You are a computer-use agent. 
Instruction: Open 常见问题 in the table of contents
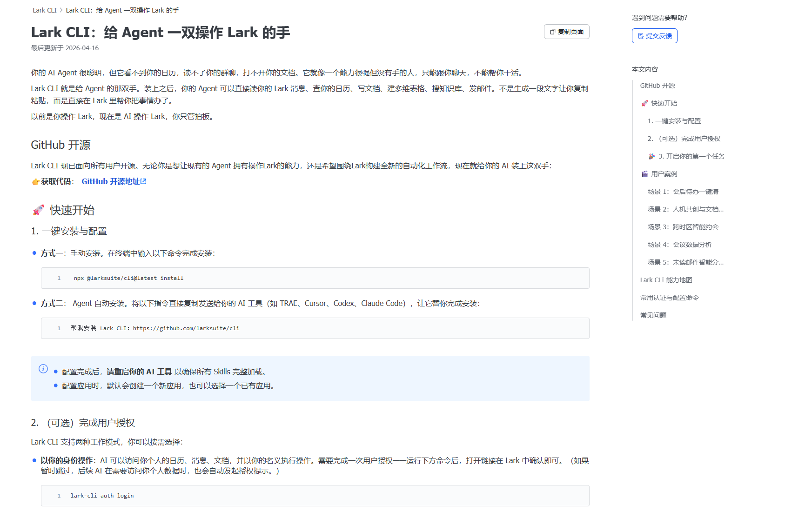pyautogui.click(x=653, y=315)
